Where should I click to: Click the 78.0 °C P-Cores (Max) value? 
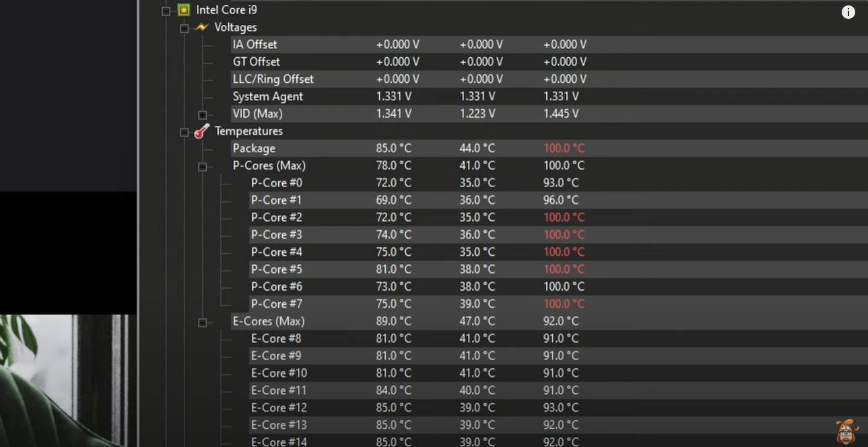(393, 166)
